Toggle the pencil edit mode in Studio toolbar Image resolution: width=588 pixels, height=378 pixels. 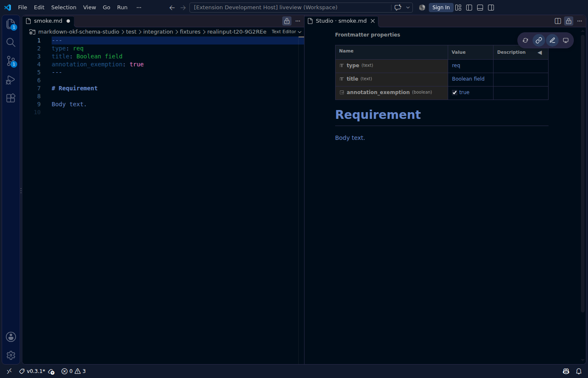(x=552, y=40)
